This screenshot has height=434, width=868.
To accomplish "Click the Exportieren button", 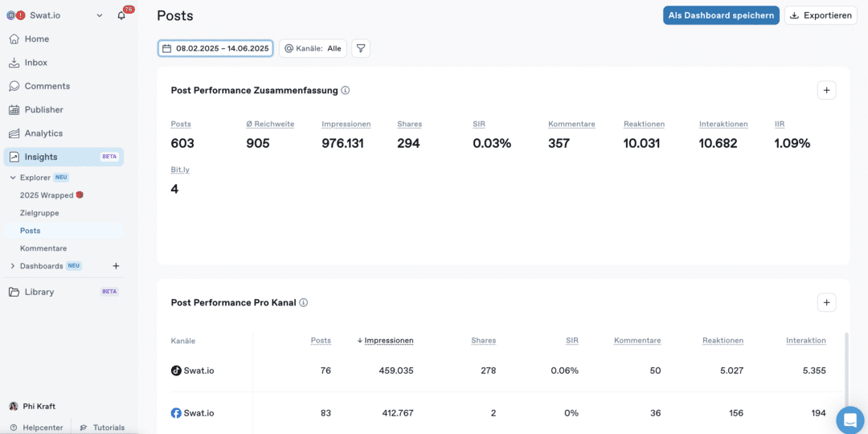I will point(821,15).
